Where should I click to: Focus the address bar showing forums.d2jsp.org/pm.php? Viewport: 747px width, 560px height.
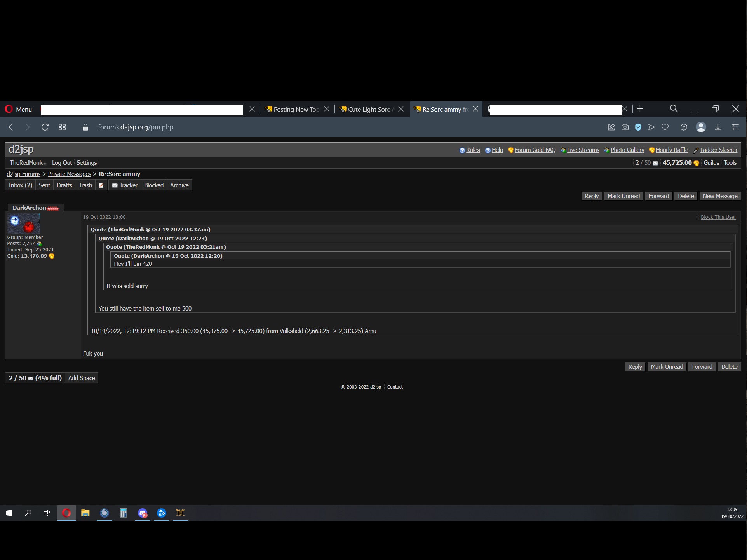point(136,127)
